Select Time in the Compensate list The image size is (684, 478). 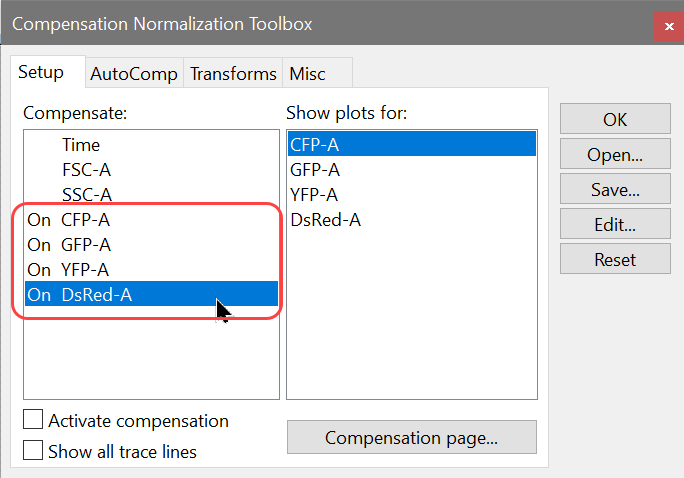[81, 145]
